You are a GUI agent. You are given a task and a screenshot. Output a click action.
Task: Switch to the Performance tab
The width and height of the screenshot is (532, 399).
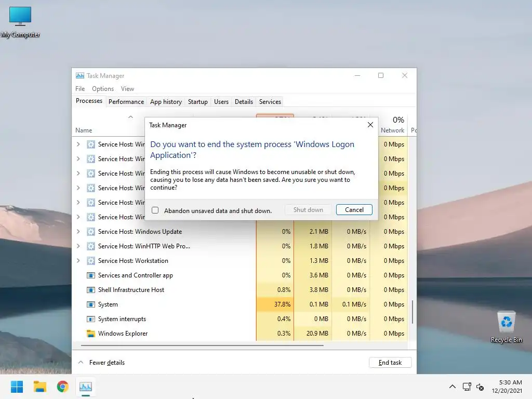point(126,101)
